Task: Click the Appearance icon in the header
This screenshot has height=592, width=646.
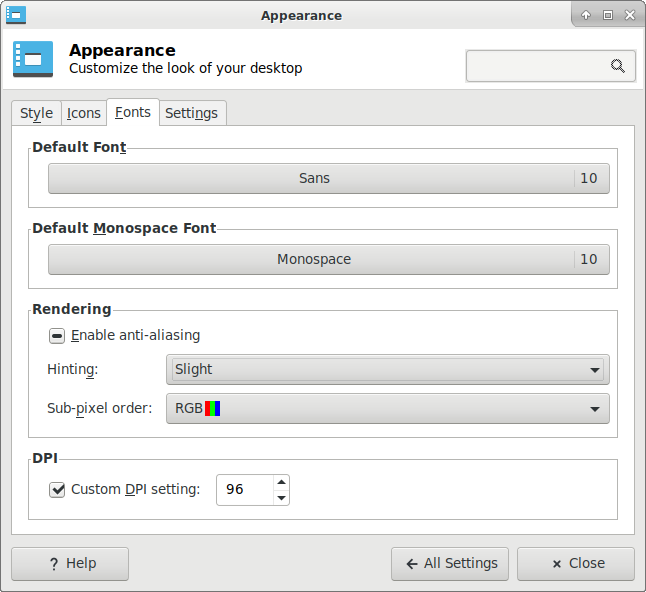Action: coord(33,59)
